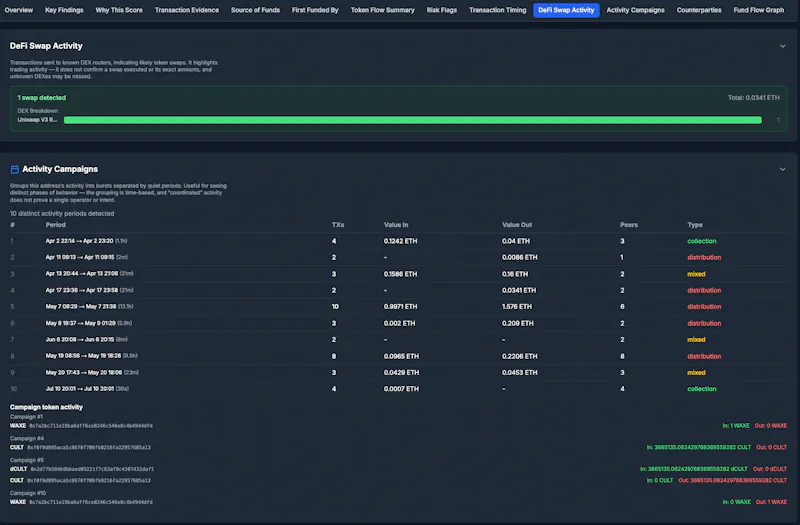
Task: Select the Risk Flags tab
Action: click(x=442, y=10)
